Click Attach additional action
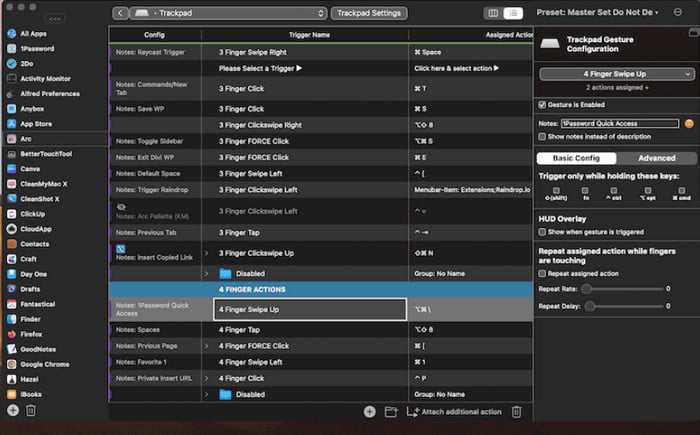Viewport: 700px width, 435px height. pos(454,412)
